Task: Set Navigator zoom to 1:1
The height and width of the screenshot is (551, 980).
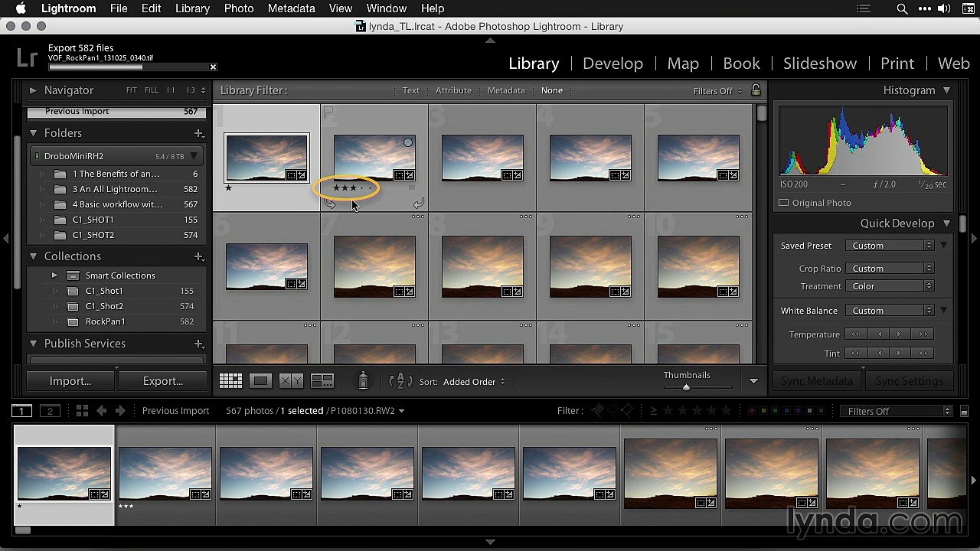Action: [171, 90]
